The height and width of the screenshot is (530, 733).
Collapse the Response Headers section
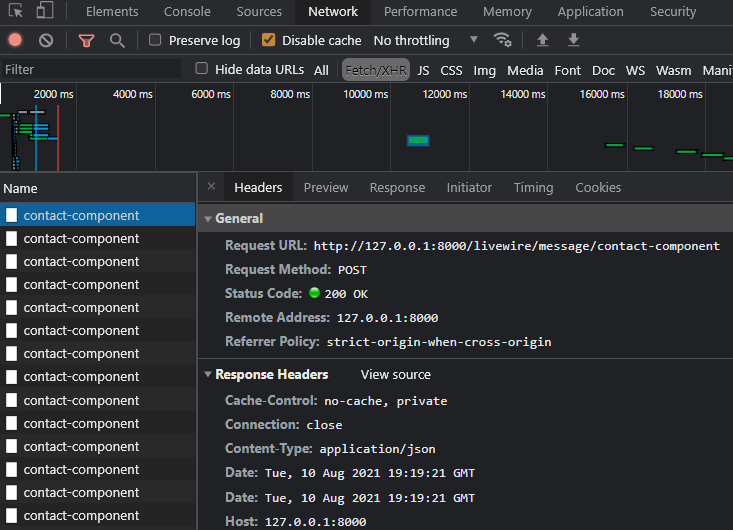(208, 374)
